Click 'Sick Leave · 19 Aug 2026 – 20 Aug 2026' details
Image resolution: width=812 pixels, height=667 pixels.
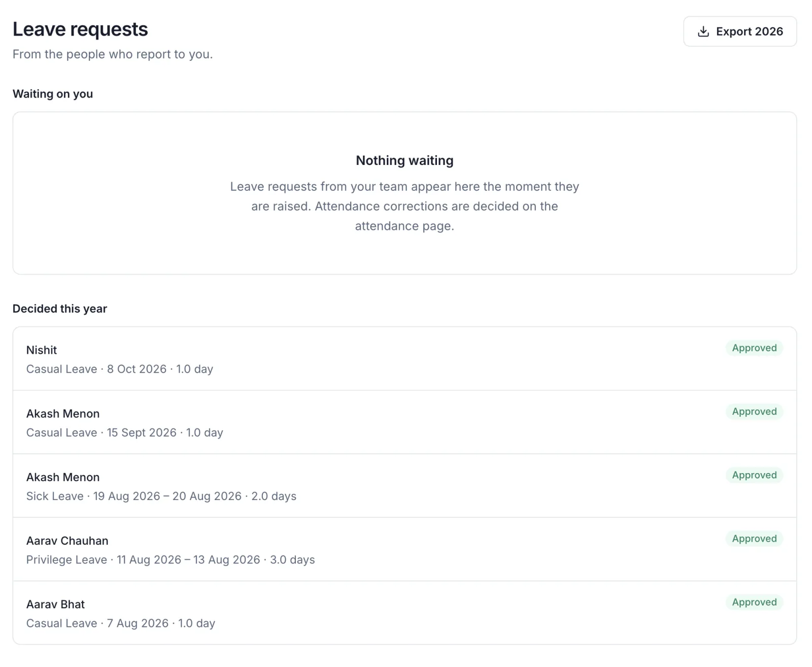coord(161,496)
